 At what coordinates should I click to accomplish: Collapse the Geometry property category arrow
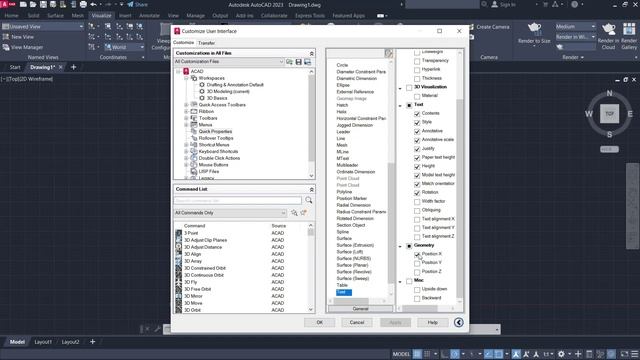tap(400, 246)
